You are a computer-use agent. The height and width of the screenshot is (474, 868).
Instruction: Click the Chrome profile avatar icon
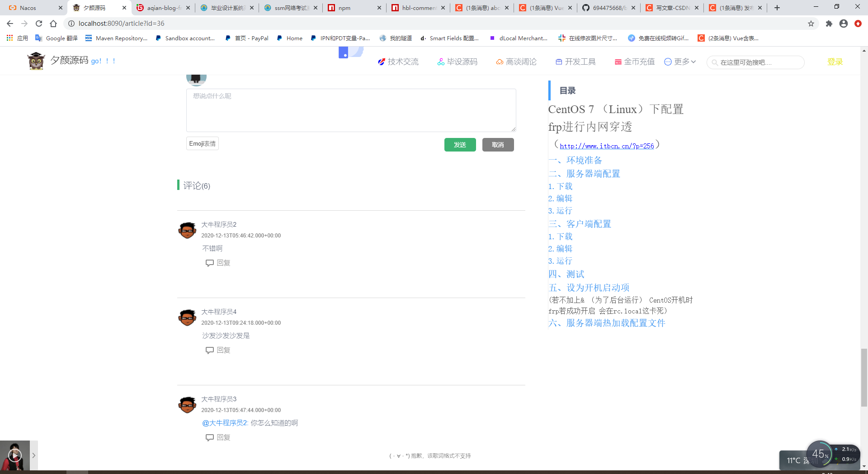click(x=844, y=24)
